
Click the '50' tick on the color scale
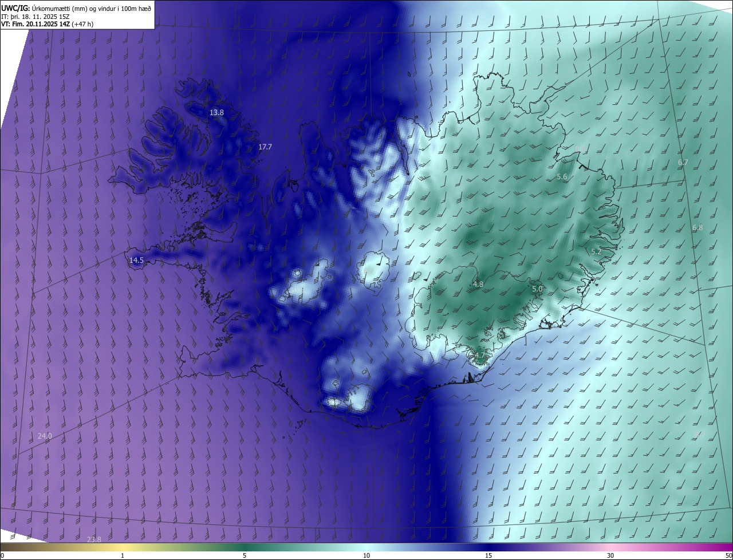(728, 555)
